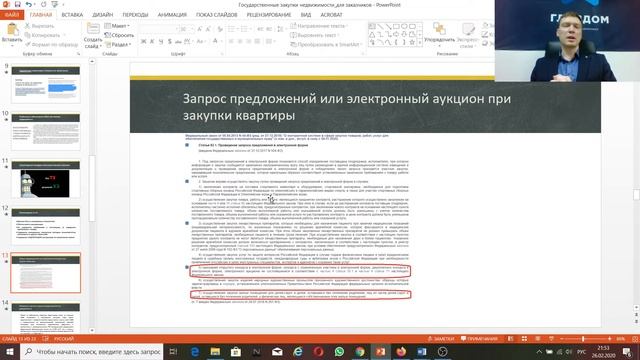
Task: Switch to normal view icon in status bar
Action: click(x=511, y=339)
